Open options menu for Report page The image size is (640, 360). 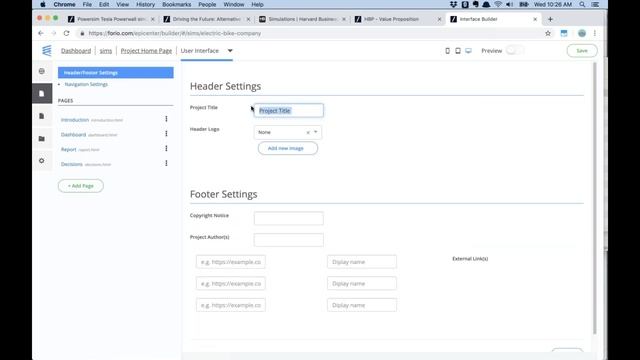coord(166,148)
